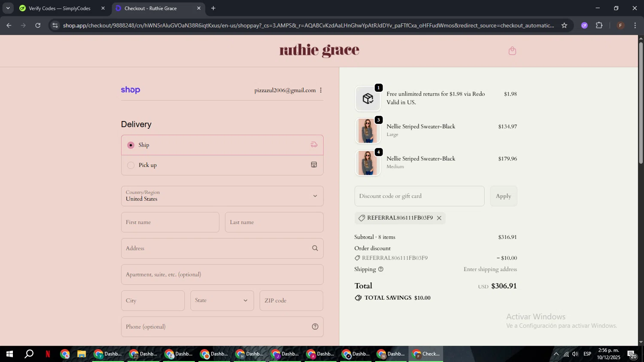Click the storefront icon in Pick up row
The width and height of the screenshot is (644, 362).
tap(314, 165)
